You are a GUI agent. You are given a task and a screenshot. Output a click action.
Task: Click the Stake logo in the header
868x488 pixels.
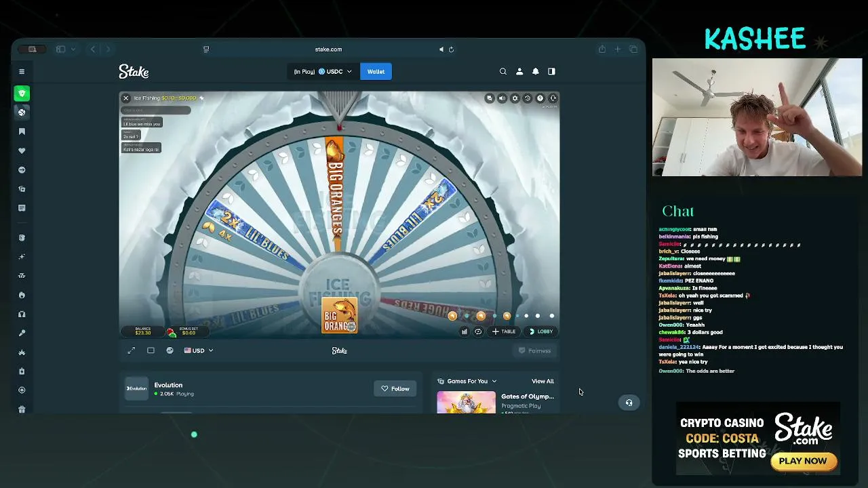coord(134,71)
